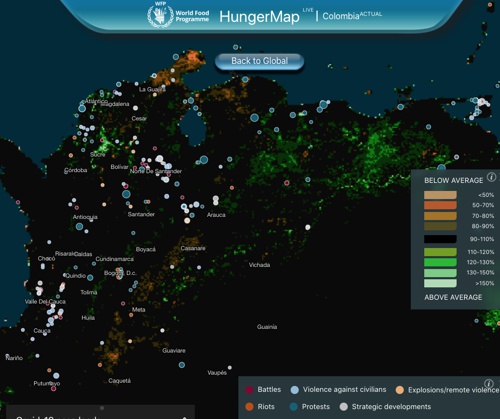500x419 pixels.
Task: Click the ABOVE AVERAGE legend heading
Action: (x=453, y=297)
